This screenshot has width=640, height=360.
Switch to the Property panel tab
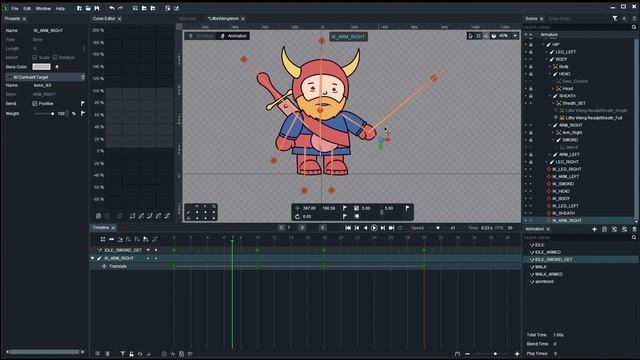coord(12,19)
